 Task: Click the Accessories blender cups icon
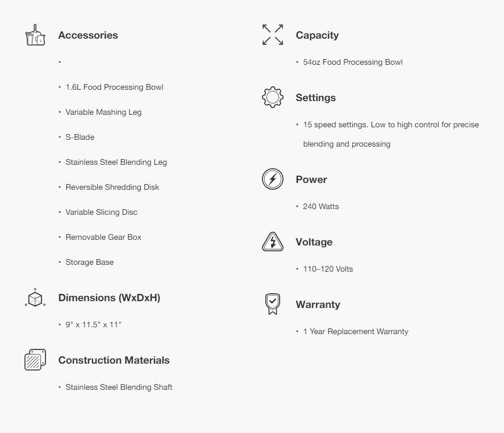35,35
